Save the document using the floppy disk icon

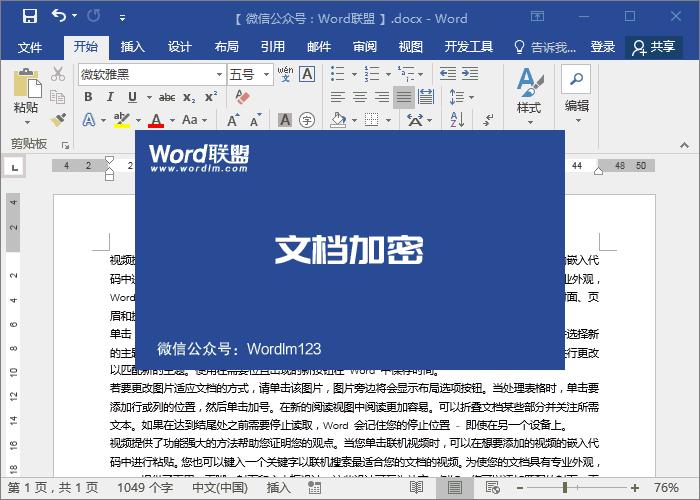[x=30, y=17]
